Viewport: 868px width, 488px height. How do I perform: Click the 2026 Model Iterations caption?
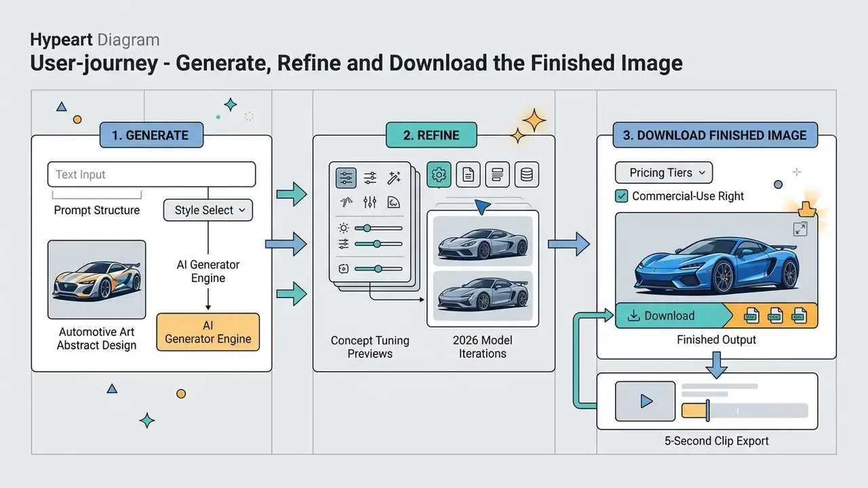[483, 346]
